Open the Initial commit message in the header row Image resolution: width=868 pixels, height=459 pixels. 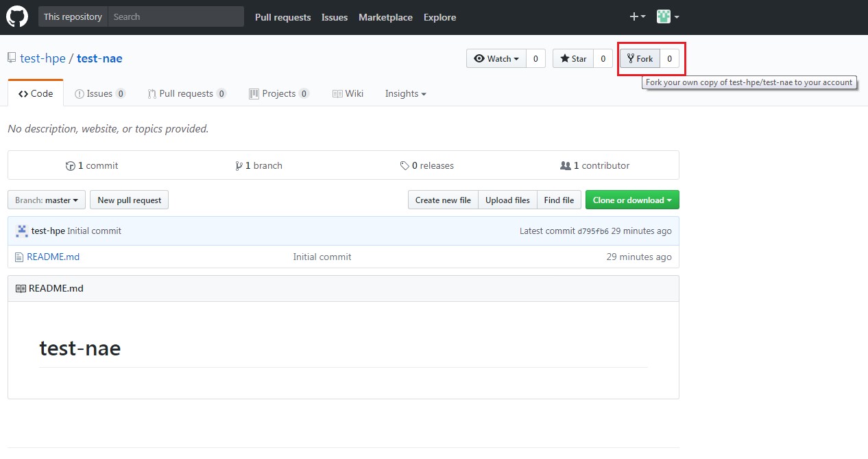pos(95,231)
